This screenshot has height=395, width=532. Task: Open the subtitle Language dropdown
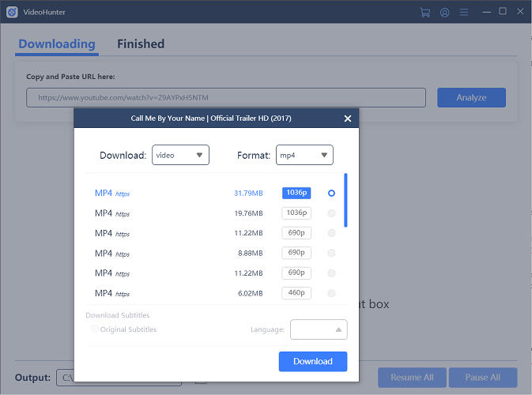click(319, 329)
